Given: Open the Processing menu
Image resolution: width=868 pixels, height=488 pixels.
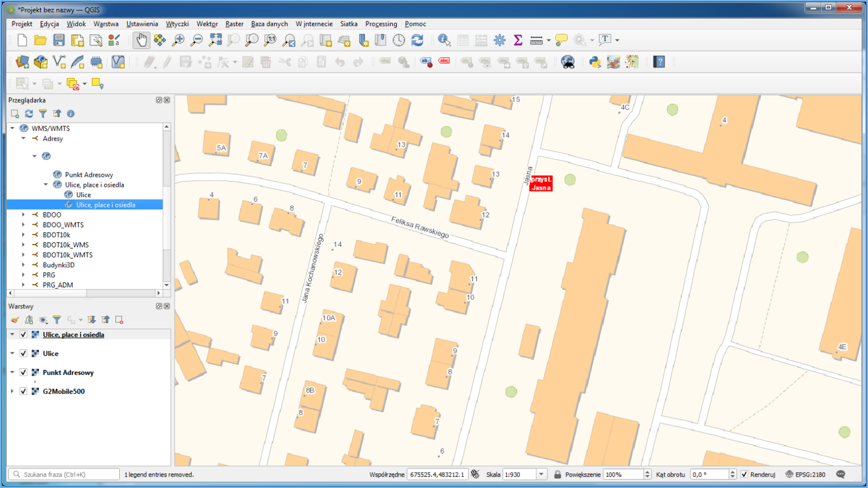Looking at the screenshot, I should [381, 24].
